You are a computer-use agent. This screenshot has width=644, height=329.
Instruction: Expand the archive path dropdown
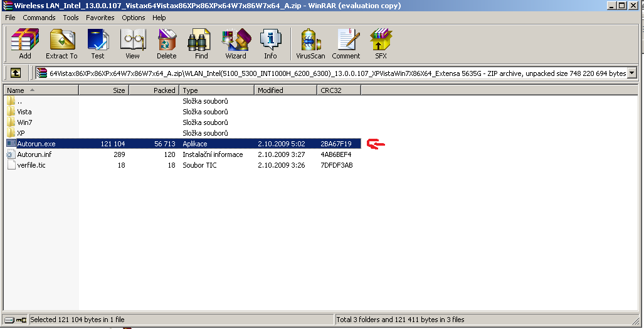pyautogui.click(x=631, y=73)
